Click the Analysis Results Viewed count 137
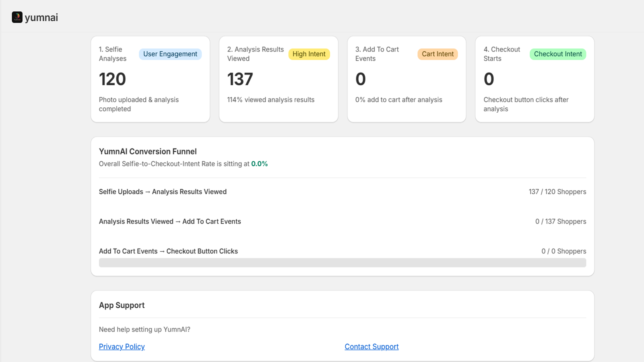 coord(240,79)
